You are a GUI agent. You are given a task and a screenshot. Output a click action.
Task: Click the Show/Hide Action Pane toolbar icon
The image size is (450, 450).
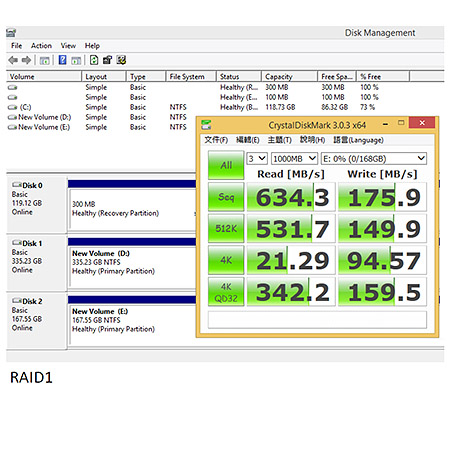pos(76,61)
